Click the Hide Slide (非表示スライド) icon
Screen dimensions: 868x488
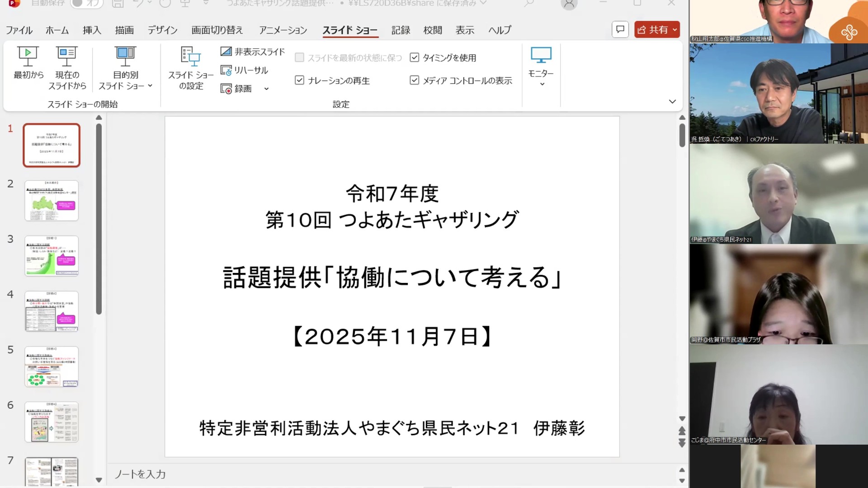(x=226, y=52)
